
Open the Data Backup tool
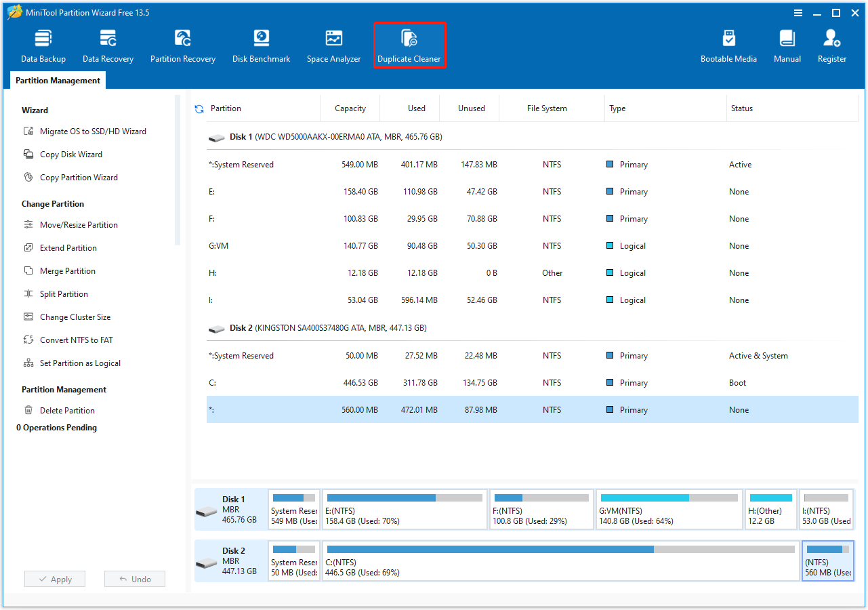point(43,44)
